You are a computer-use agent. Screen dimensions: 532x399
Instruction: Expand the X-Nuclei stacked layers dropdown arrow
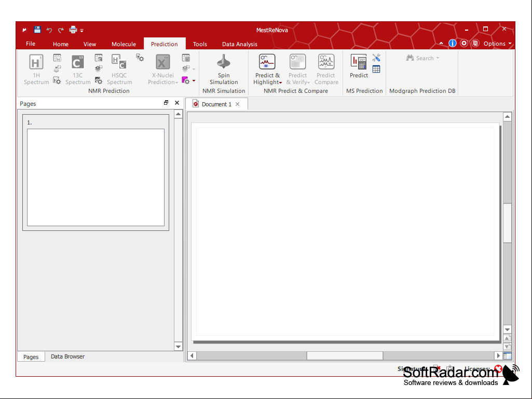pos(194,69)
